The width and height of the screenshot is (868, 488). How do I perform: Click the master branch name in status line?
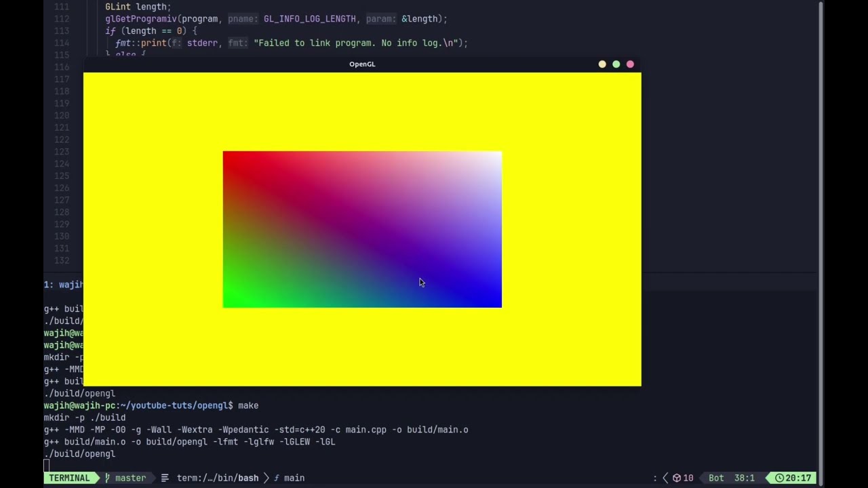click(x=130, y=478)
